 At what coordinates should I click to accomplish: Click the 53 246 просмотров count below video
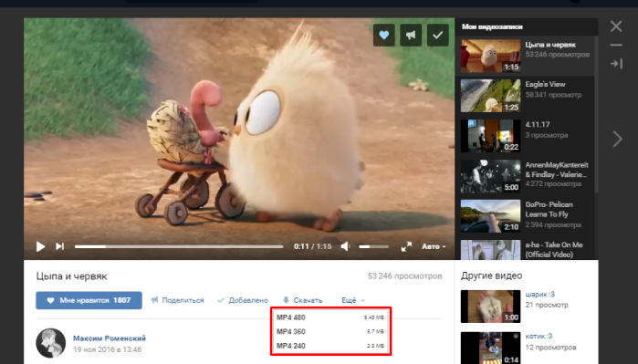405,276
